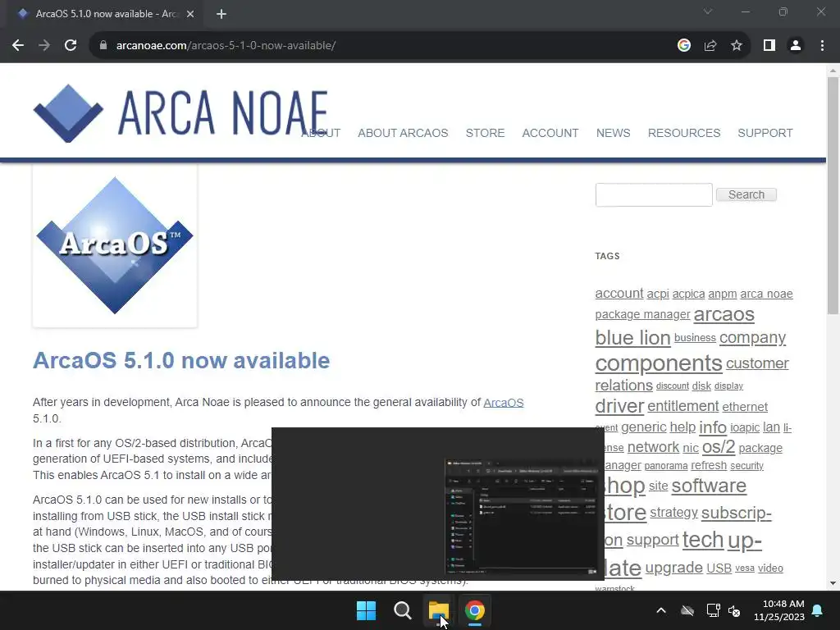Image resolution: width=840 pixels, height=630 pixels.
Task: Open the NEWS menu
Action: [x=613, y=133]
